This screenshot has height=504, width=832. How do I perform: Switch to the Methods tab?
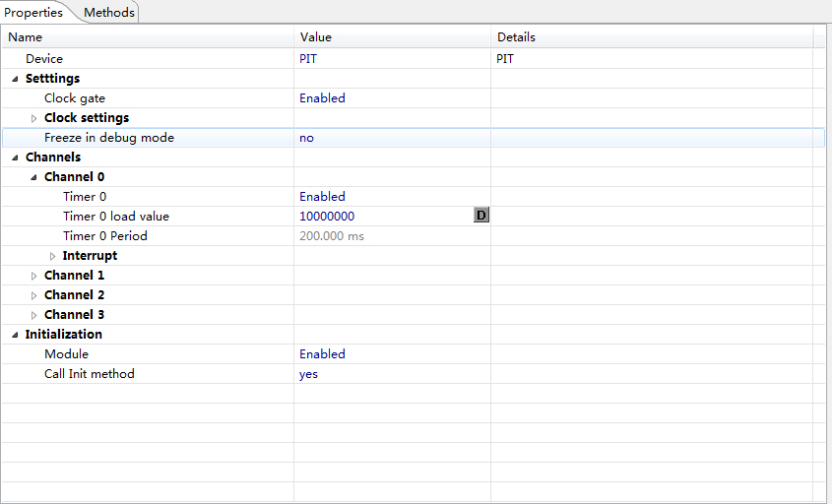(x=108, y=12)
